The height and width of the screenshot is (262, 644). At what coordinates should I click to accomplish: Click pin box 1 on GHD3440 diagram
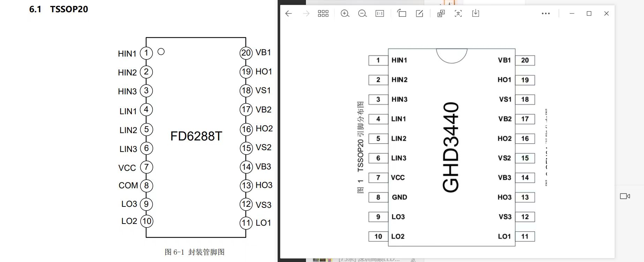(x=379, y=60)
